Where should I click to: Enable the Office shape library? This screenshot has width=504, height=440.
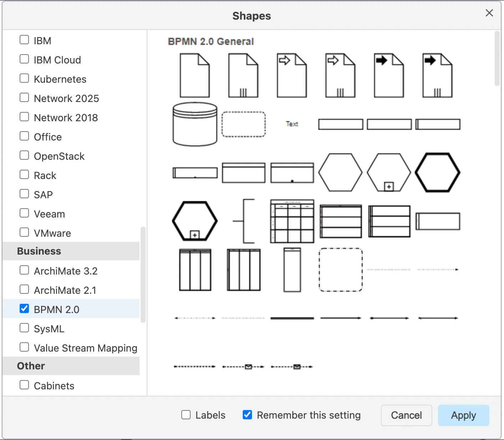click(x=24, y=136)
